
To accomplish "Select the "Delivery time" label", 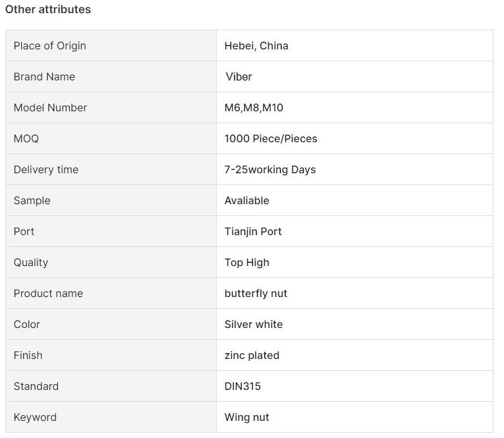I will (x=46, y=170).
